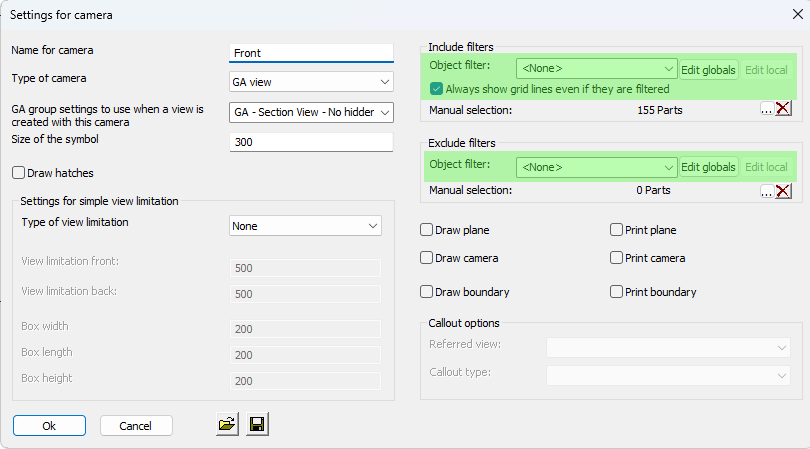Expand GA group settings dropdown

(311, 112)
